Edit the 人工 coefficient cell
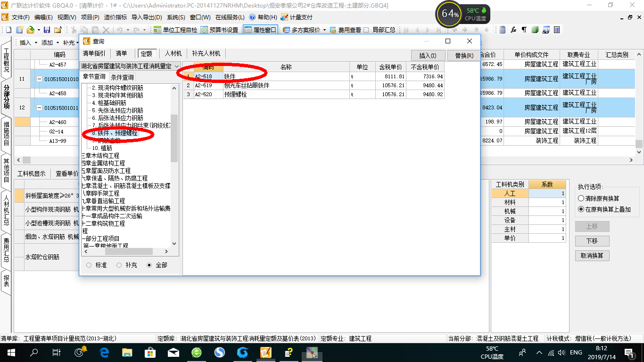Screen dimensions: 644x362 (x=547, y=193)
